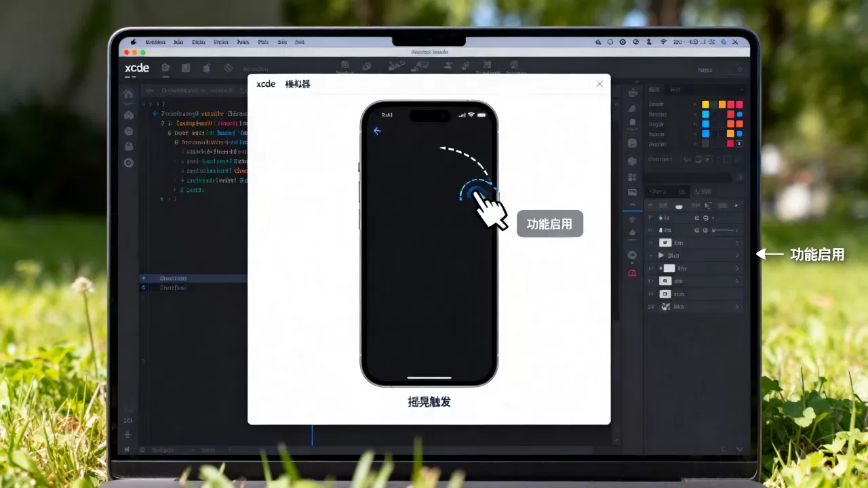Close the simulator dialog with the X button
This screenshot has width=868, height=488.
coord(599,83)
